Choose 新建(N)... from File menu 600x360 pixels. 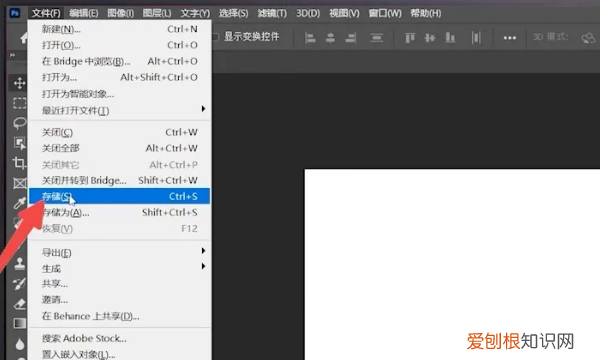click(x=120, y=29)
